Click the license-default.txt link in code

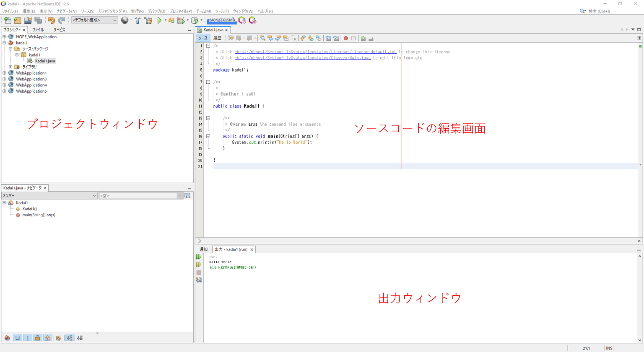(x=315, y=52)
